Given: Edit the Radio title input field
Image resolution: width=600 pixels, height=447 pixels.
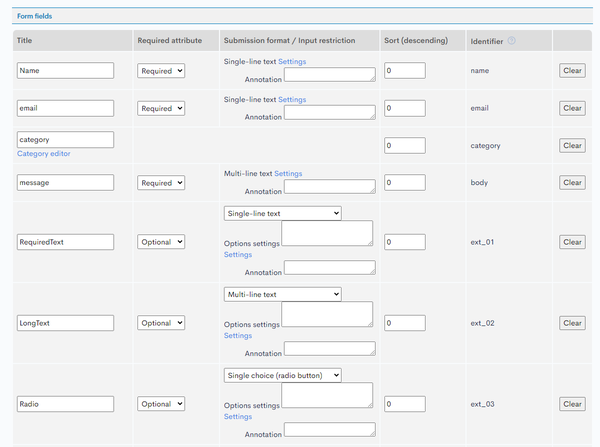Looking at the screenshot, I should pyautogui.click(x=65, y=404).
